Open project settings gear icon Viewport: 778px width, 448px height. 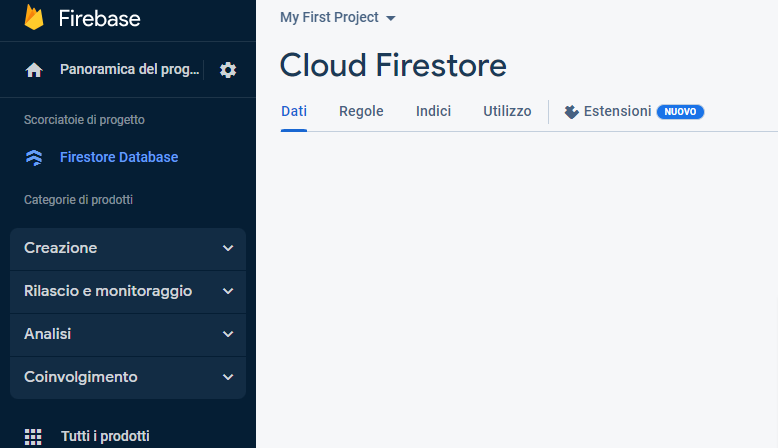click(x=228, y=70)
